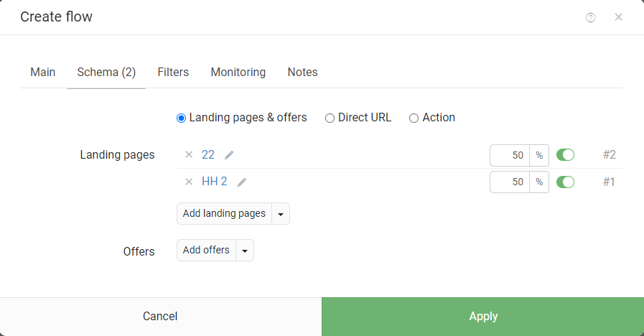The height and width of the screenshot is (336, 644).
Task: Click the Add landing pages button
Action: [224, 214]
